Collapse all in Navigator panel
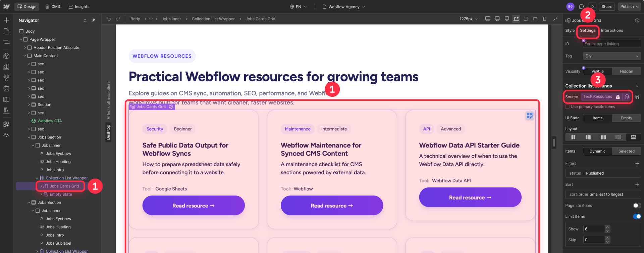This screenshot has width=644, height=253. tap(85, 20)
